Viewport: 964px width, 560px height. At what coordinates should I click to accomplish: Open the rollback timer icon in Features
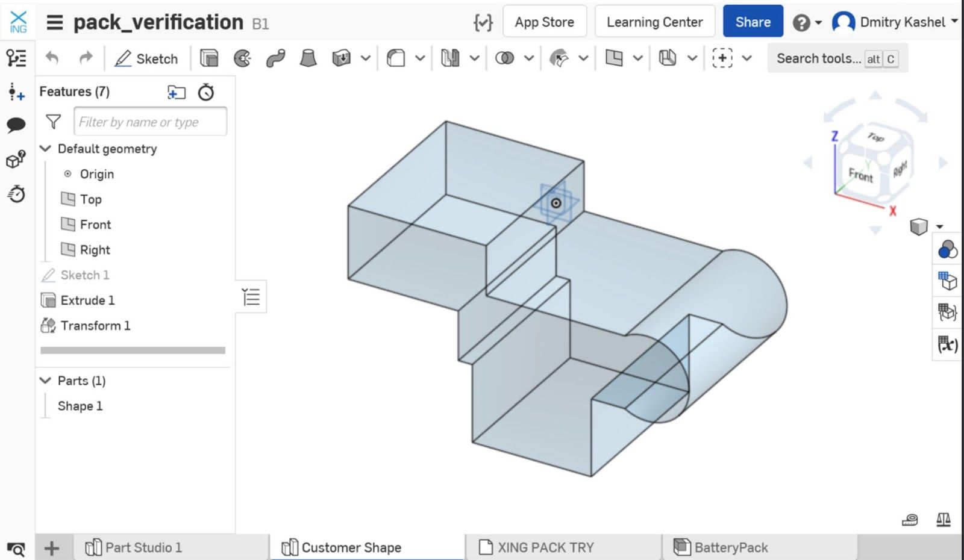point(206,92)
